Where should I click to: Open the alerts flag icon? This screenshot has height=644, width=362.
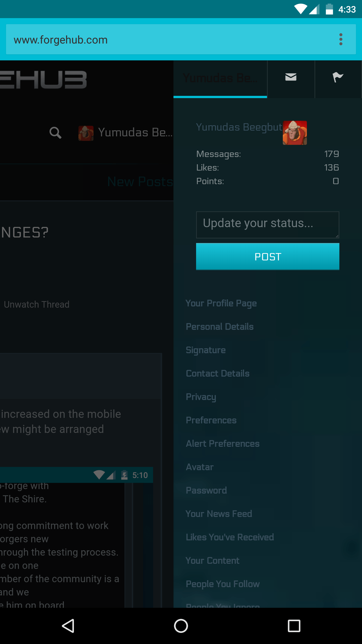(338, 77)
